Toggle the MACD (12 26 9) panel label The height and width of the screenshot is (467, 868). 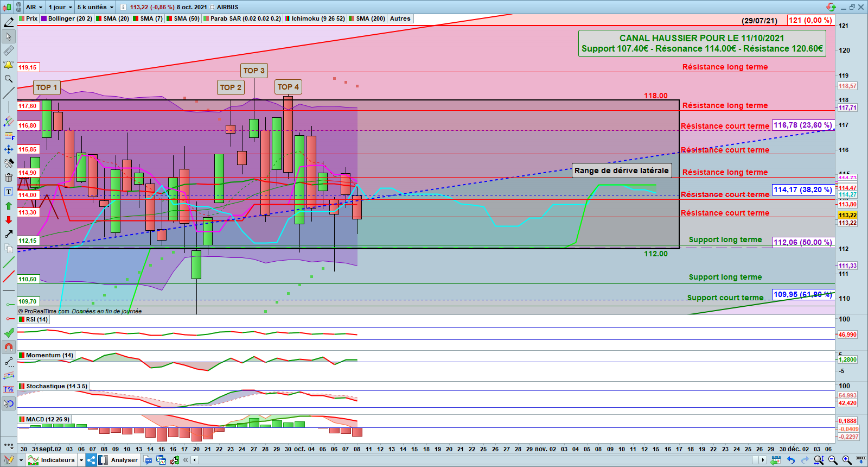pos(44,419)
